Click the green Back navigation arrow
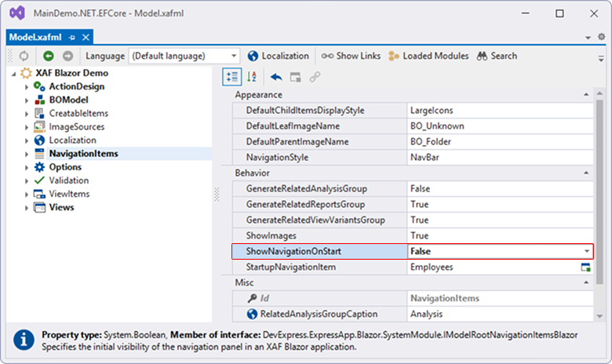The image size is (612, 364). (49, 56)
